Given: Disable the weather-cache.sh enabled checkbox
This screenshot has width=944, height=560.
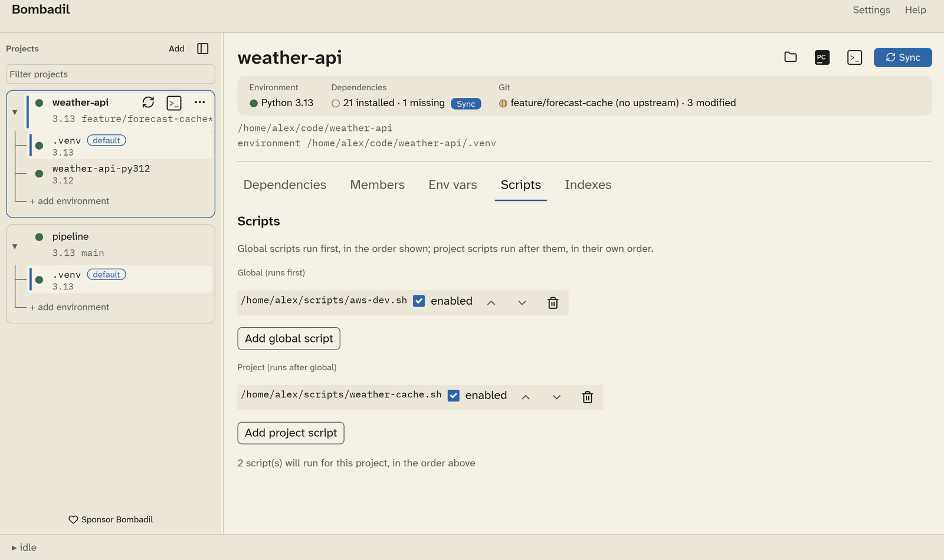Looking at the screenshot, I should tap(454, 396).
